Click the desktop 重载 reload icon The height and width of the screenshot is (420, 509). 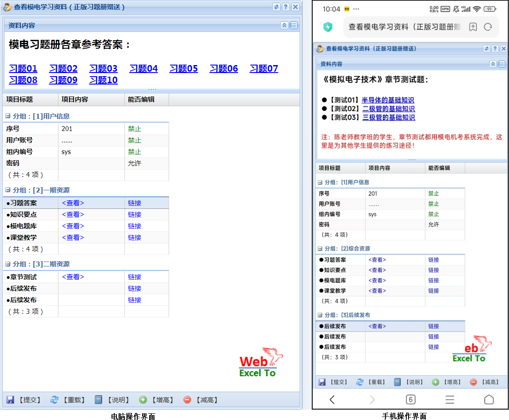coord(54,400)
